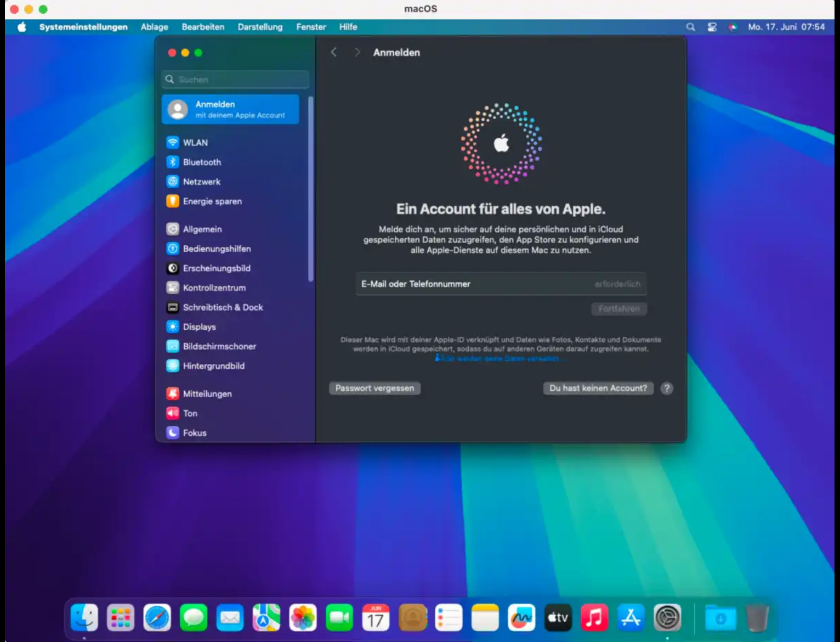
Task: Open Music app in Dock
Action: [x=594, y=618]
